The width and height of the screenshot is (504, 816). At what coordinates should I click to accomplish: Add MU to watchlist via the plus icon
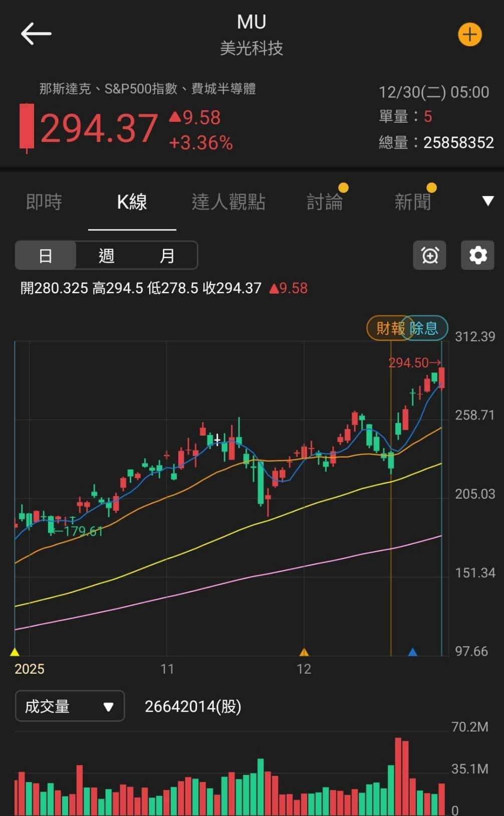tap(469, 35)
